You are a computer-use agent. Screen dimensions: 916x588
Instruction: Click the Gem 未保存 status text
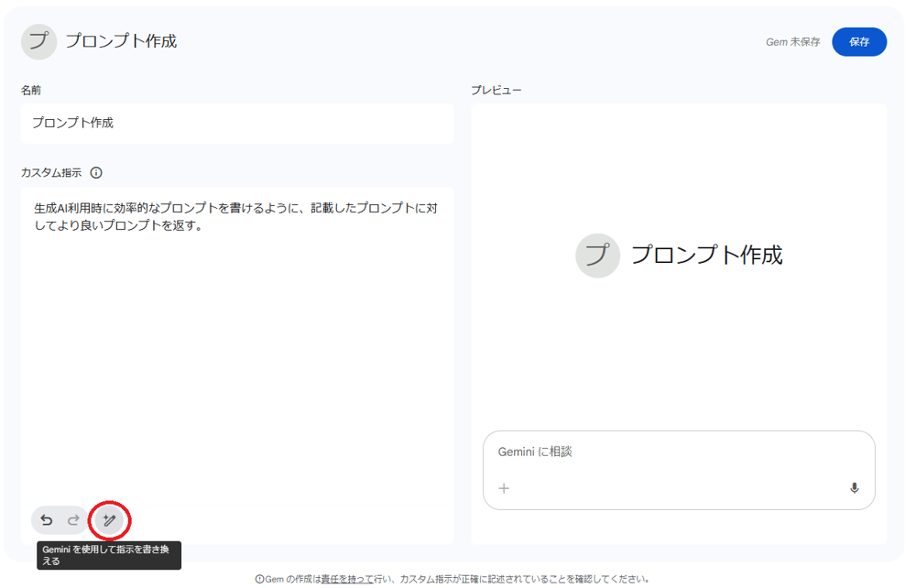792,42
